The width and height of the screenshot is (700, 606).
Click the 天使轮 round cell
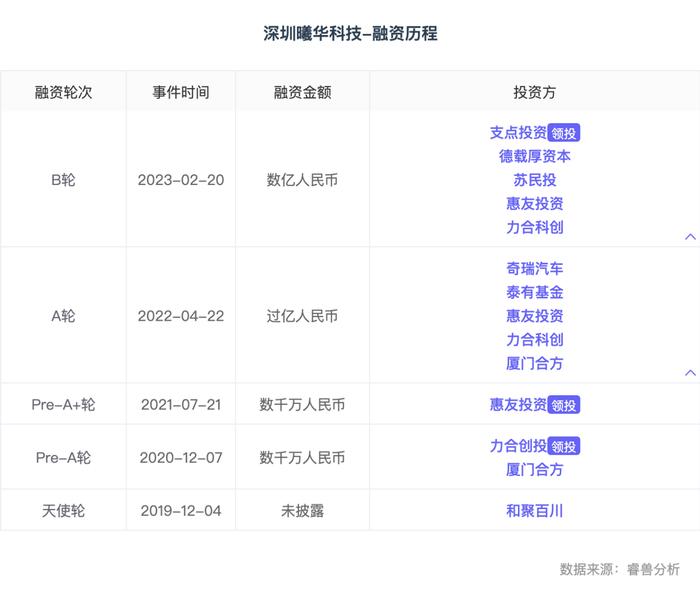pyautogui.click(x=63, y=510)
